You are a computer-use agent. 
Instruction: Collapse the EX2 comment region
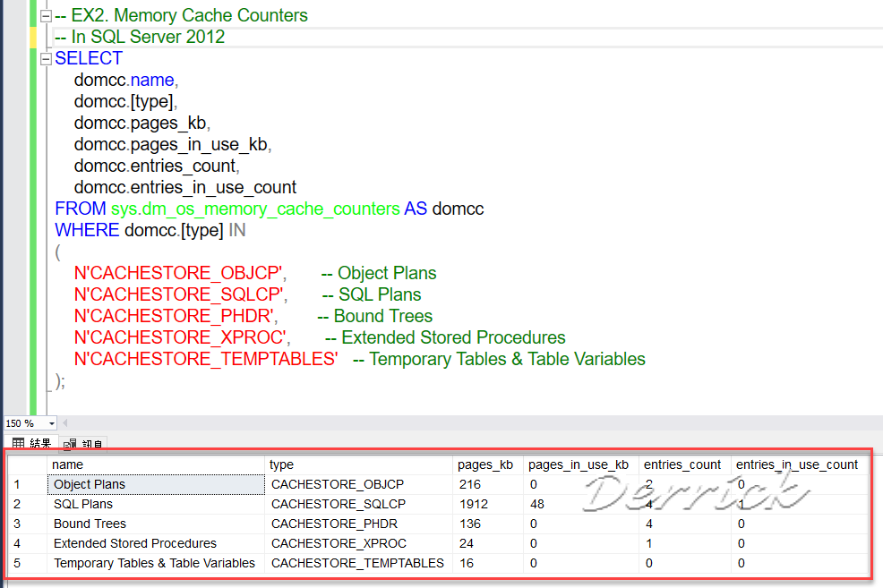click(45, 15)
